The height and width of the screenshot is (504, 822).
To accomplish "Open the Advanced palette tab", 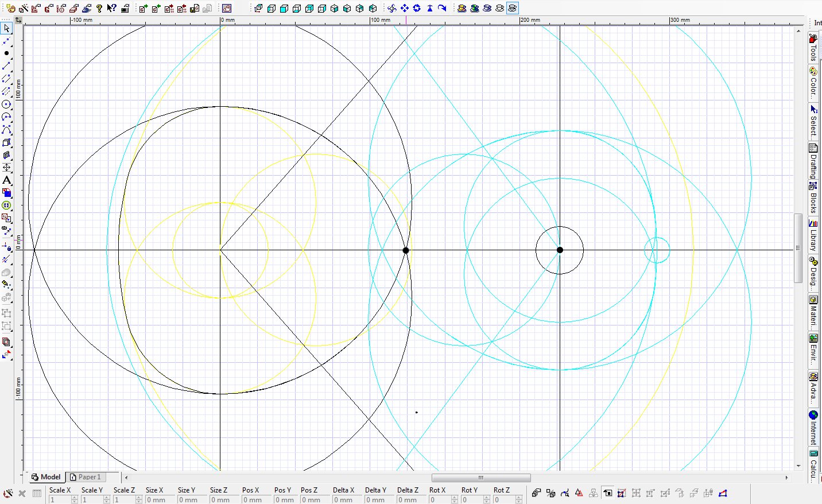I will coord(813,389).
